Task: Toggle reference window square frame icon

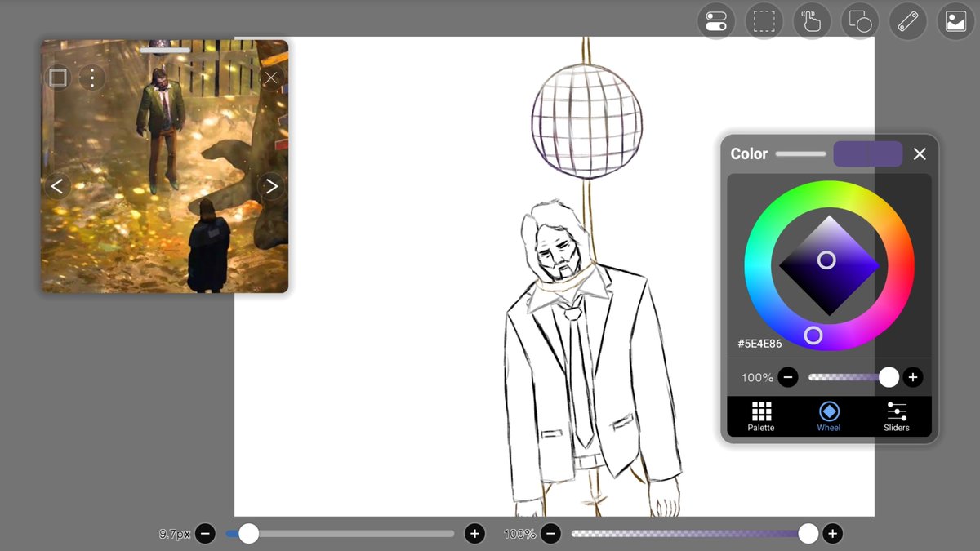Action: click(57, 78)
